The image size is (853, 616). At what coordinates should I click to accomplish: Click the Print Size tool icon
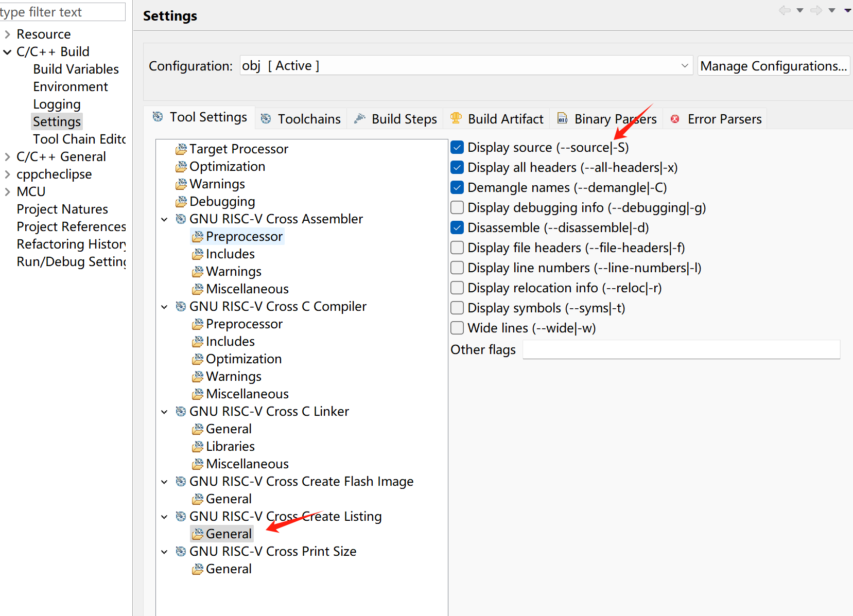[181, 552]
